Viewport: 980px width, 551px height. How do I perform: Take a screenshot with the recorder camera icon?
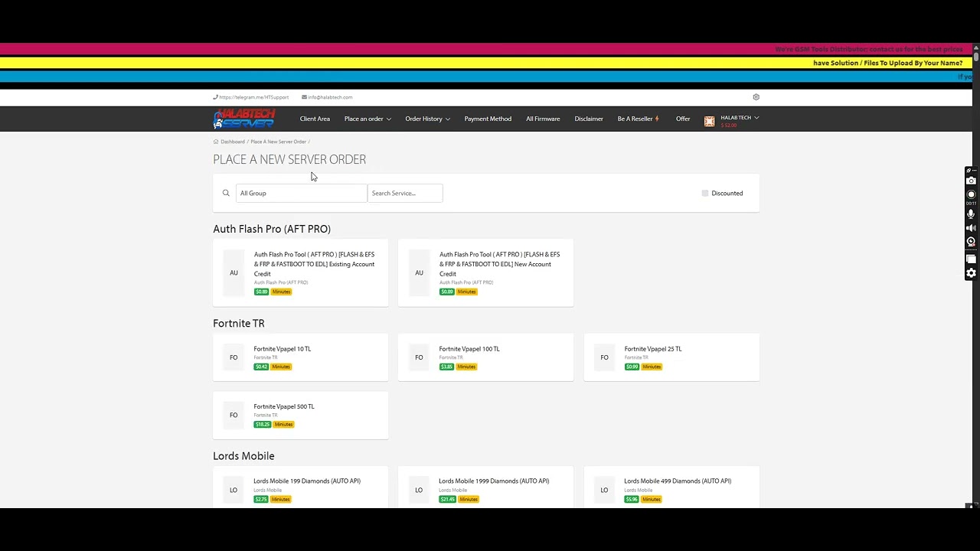971,181
